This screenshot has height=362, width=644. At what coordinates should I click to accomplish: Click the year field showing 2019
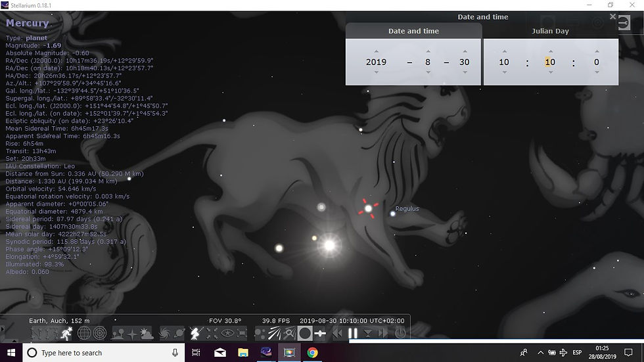376,62
